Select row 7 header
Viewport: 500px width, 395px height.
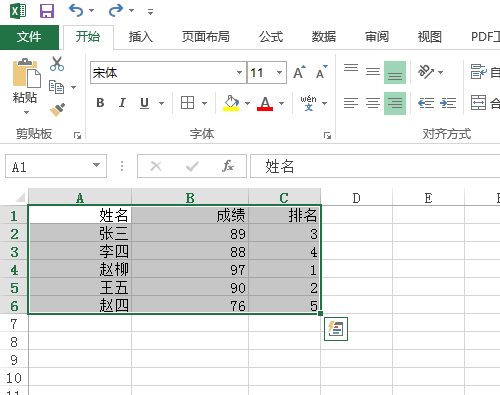tap(14, 324)
